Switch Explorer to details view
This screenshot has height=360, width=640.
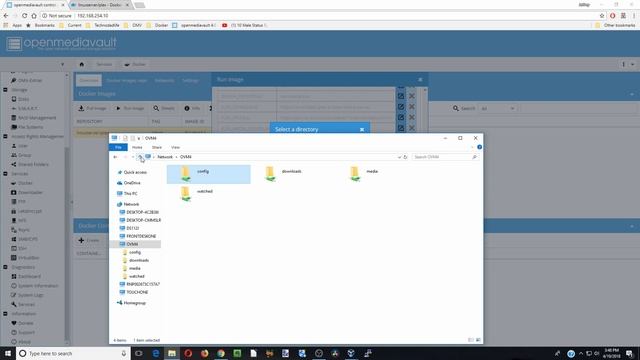(x=471, y=340)
